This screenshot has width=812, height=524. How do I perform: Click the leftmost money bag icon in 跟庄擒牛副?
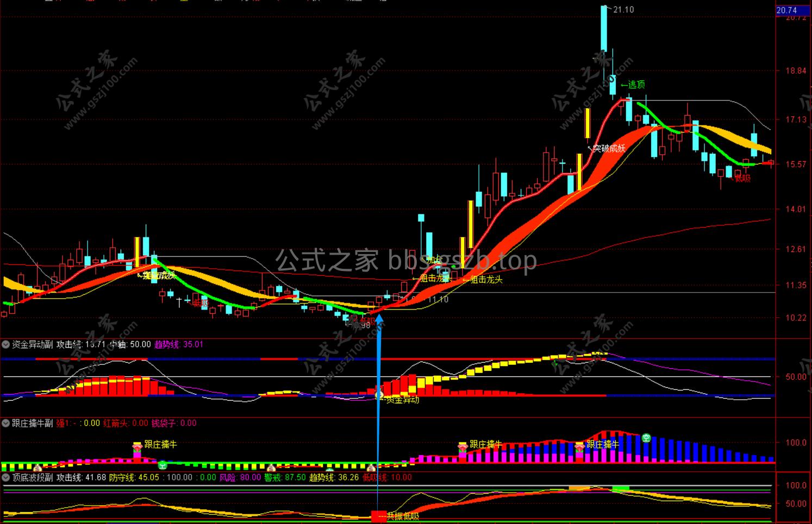pyautogui.click(x=37, y=468)
